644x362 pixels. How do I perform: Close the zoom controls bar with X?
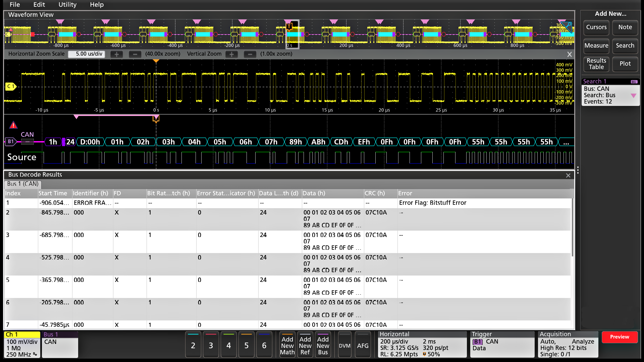coord(569,54)
